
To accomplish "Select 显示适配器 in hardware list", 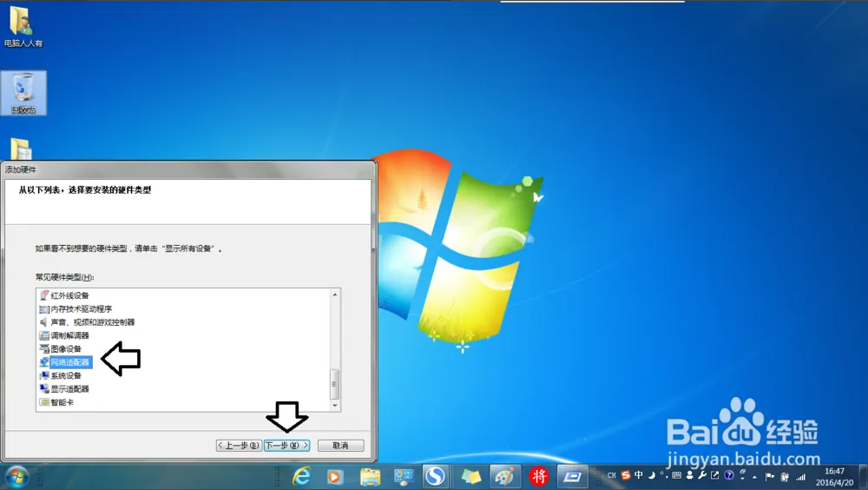I will (69, 389).
